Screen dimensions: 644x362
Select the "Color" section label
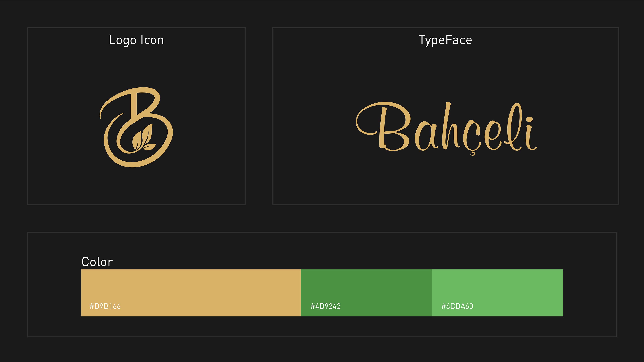click(x=97, y=262)
